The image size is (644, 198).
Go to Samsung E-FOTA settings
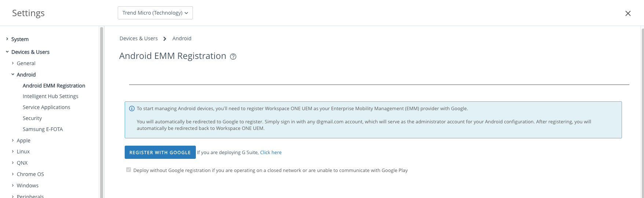click(43, 129)
